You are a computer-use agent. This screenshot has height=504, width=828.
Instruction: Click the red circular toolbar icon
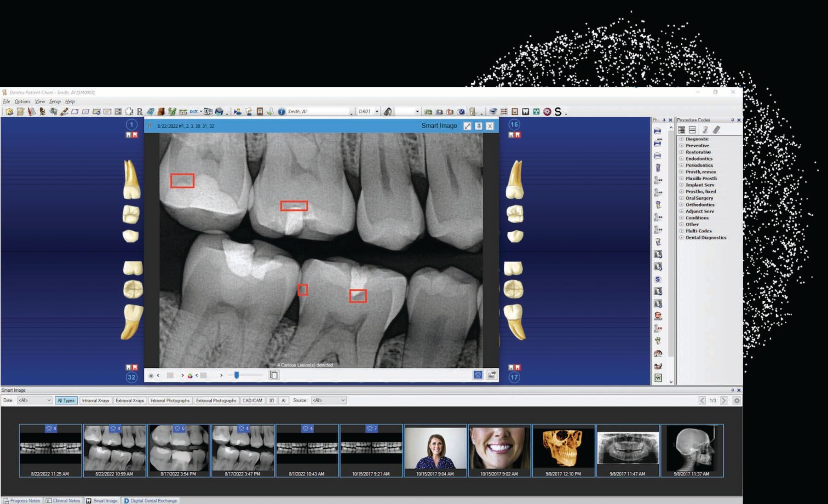tap(547, 111)
